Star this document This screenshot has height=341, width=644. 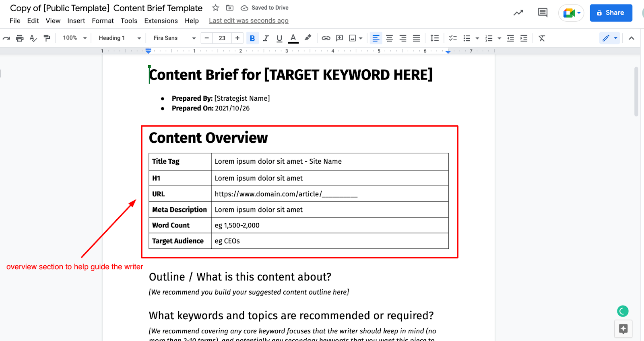coord(216,8)
